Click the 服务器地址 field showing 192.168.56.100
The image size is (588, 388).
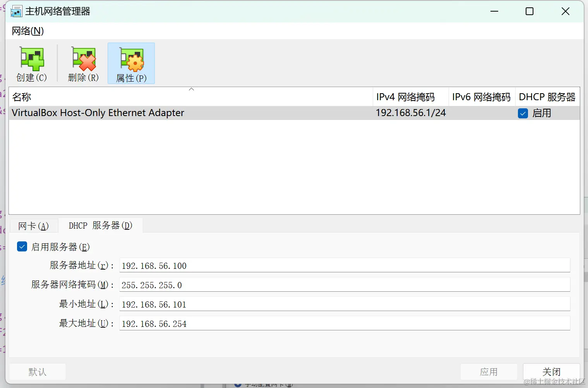[345, 265]
